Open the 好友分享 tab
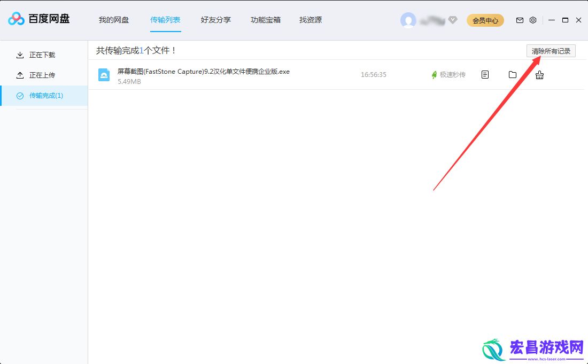The image size is (588, 364). pyautogui.click(x=215, y=20)
